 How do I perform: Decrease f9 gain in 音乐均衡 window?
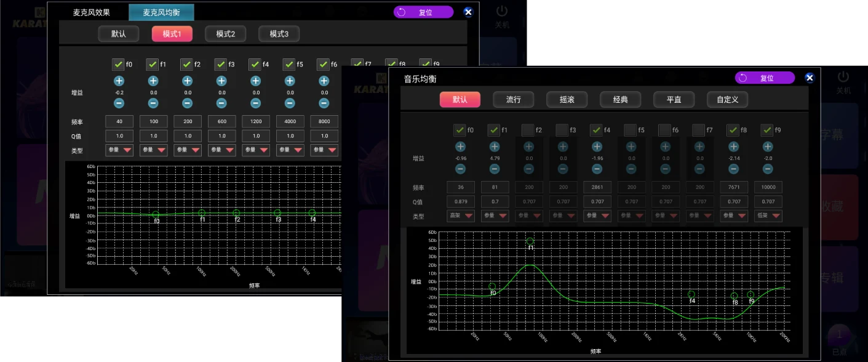pyautogui.click(x=768, y=169)
